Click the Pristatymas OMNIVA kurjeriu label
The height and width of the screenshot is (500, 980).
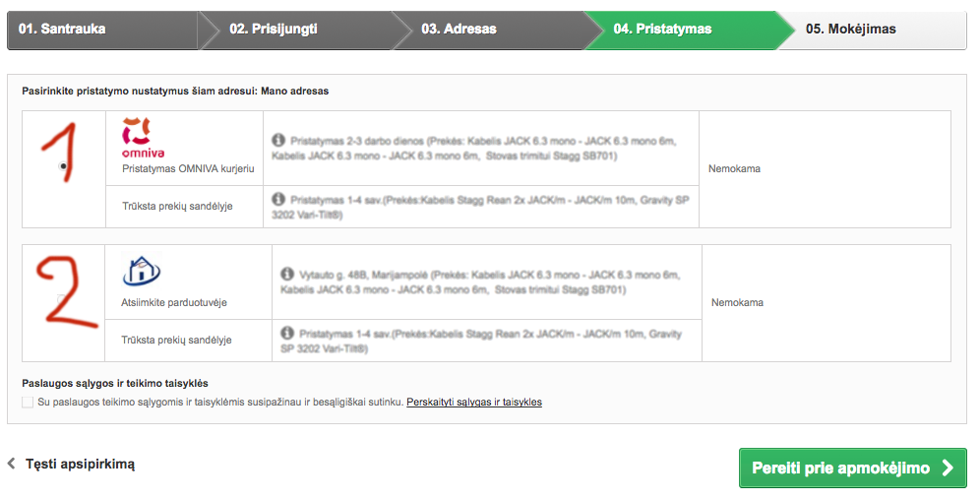(188, 168)
